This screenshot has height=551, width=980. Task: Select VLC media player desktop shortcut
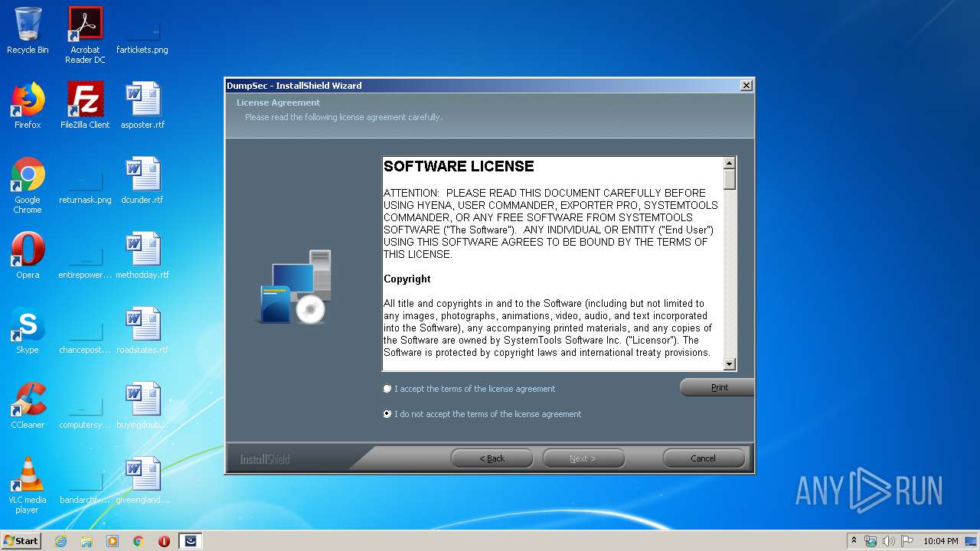pyautogui.click(x=28, y=485)
